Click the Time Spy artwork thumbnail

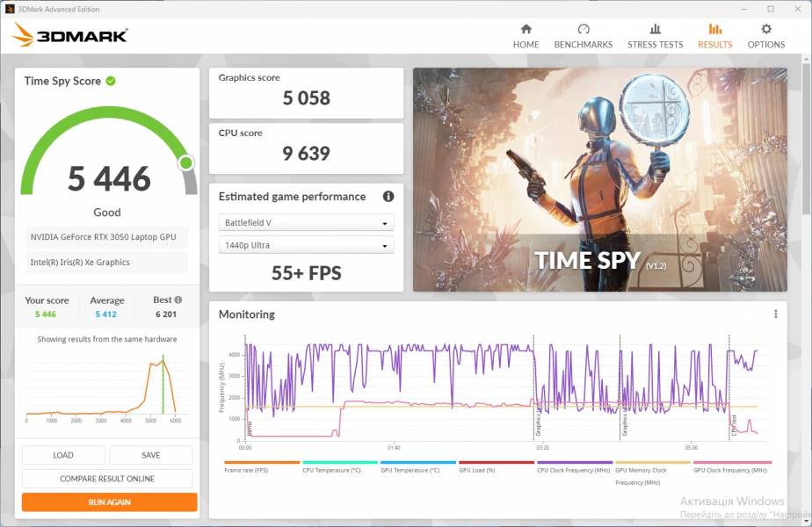[x=600, y=180]
